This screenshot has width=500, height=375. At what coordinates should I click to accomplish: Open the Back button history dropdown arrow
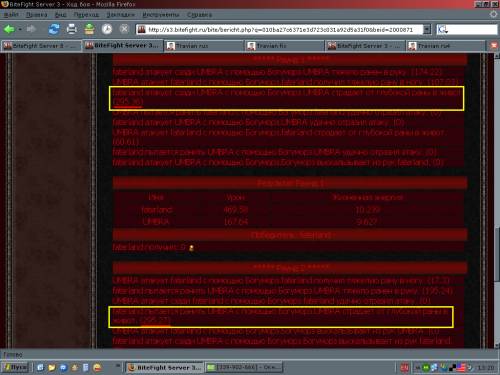pos(20,29)
